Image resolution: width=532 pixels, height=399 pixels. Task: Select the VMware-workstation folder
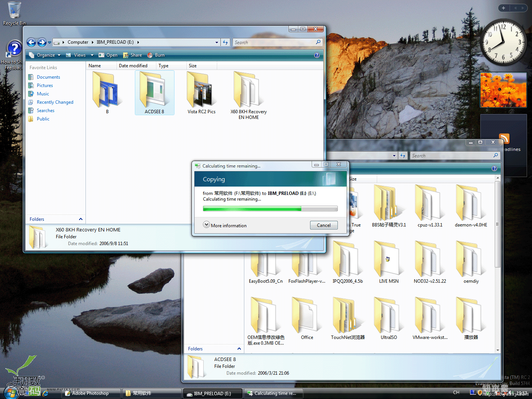430,318
